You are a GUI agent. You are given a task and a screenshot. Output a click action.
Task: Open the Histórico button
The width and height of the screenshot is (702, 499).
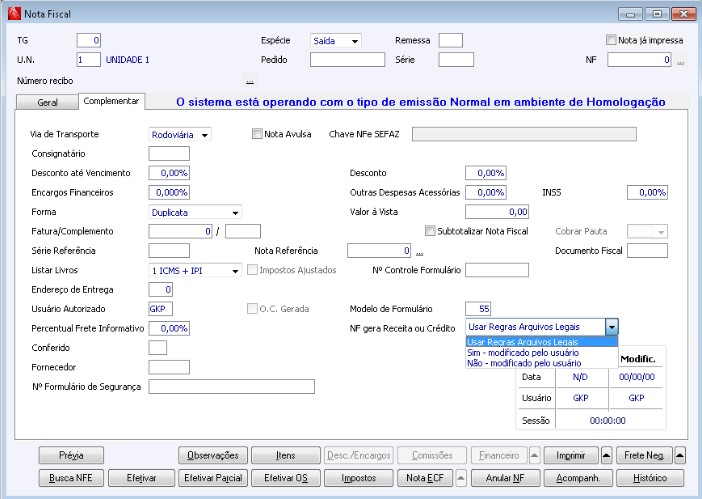[x=650, y=478]
